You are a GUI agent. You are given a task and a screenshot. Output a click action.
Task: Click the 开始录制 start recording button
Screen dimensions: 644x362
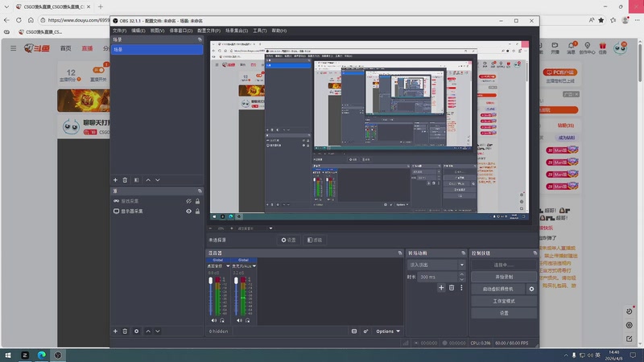tap(504, 277)
